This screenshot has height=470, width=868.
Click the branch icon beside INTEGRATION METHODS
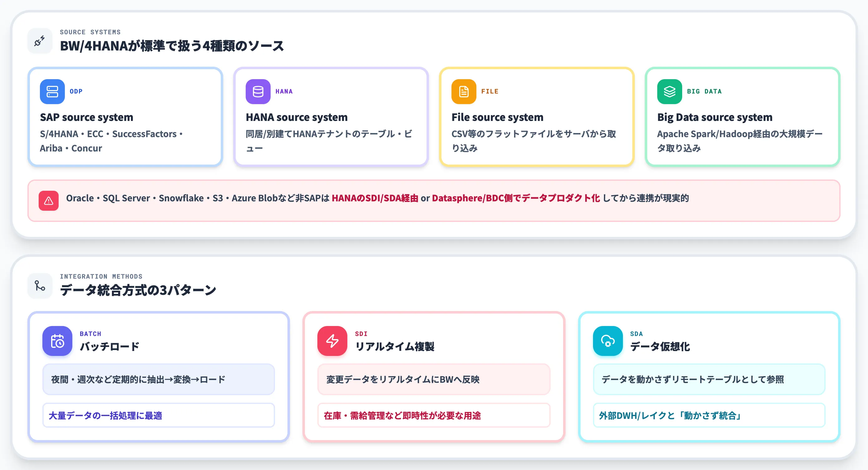click(40, 286)
